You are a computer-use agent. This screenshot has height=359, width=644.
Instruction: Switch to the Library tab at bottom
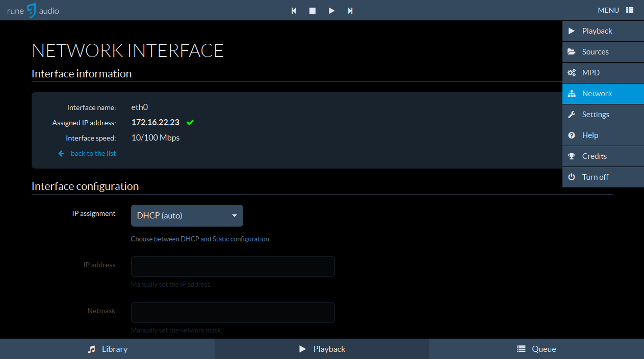[107, 349]
